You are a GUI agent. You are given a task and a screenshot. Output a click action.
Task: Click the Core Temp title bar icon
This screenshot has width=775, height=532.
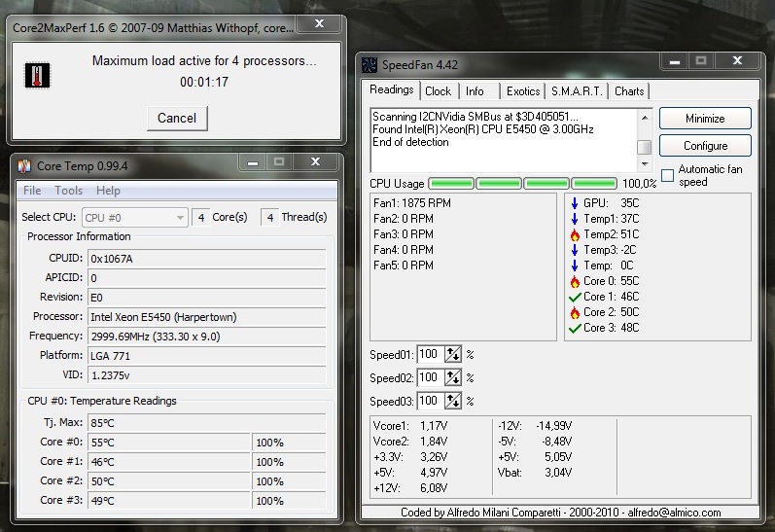coord(24,165)
